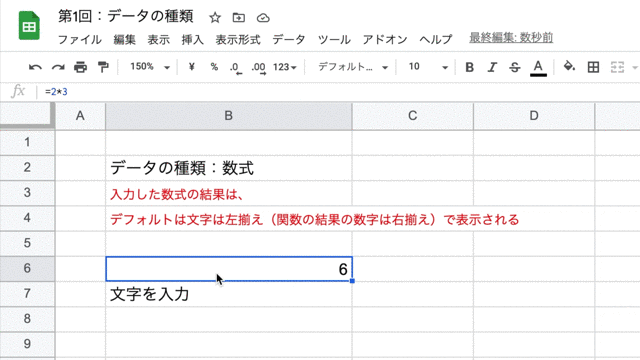
Task: Open the アドオン menu
Action: coord(385,40)
